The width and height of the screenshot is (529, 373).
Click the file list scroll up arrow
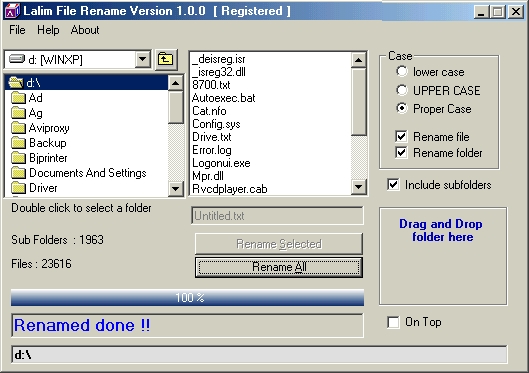(x=358, y=60)
